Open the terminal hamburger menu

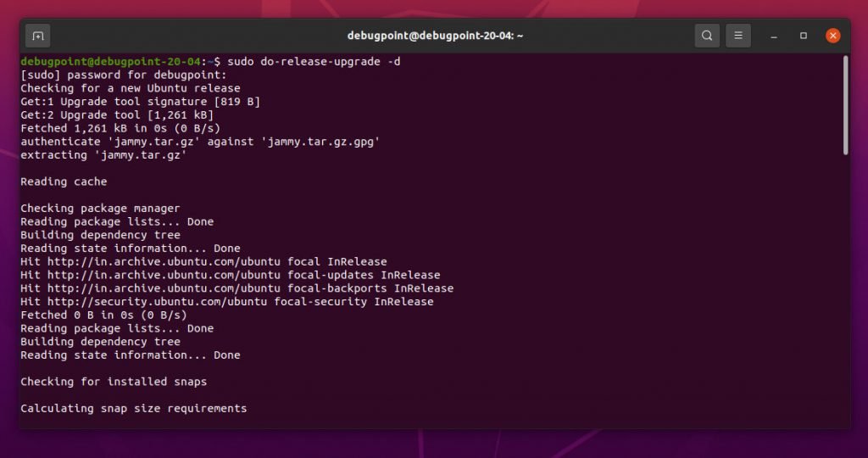pos(738,36)
